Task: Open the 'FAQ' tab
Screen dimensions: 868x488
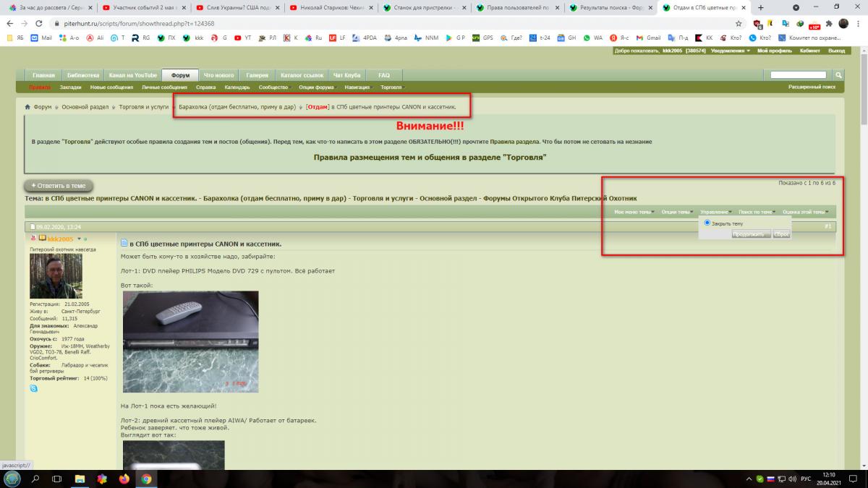Action: click(x=384, y=75)
